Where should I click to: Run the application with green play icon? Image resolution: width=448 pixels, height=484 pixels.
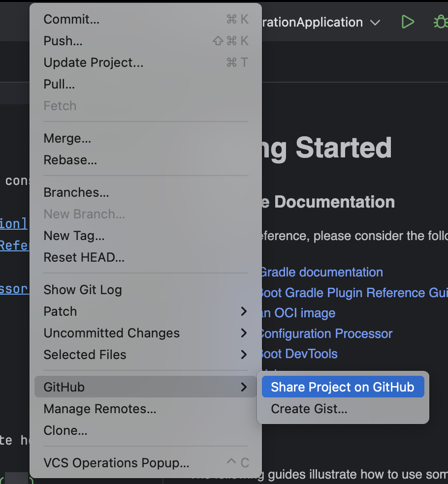[408, 22]
